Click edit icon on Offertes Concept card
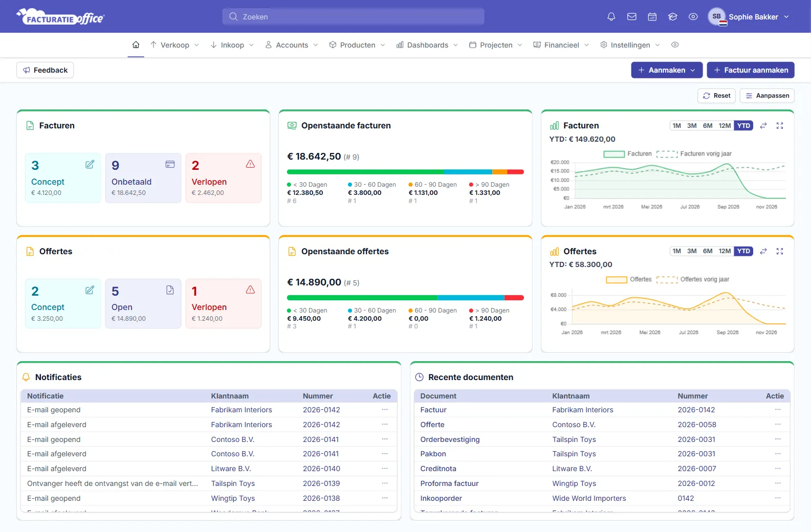The height and width of the screenshot is (532, 811). click(90, 290)
